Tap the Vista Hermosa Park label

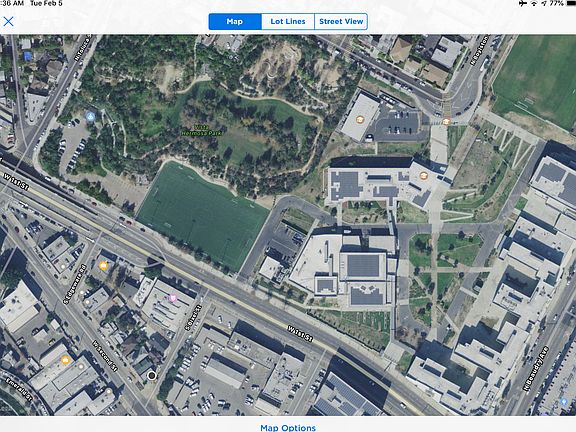(202, 130)
